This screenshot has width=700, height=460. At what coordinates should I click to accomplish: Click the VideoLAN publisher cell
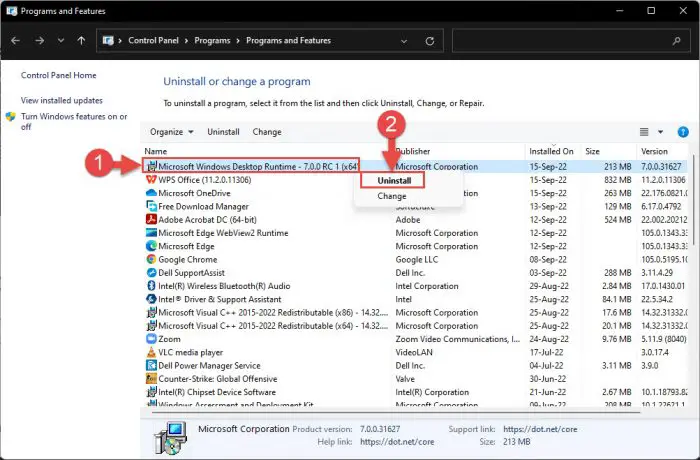pos(414,352)
